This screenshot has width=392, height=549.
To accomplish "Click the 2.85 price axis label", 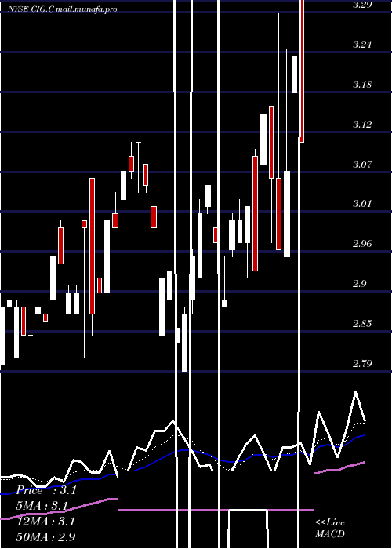I will [362, 323].
